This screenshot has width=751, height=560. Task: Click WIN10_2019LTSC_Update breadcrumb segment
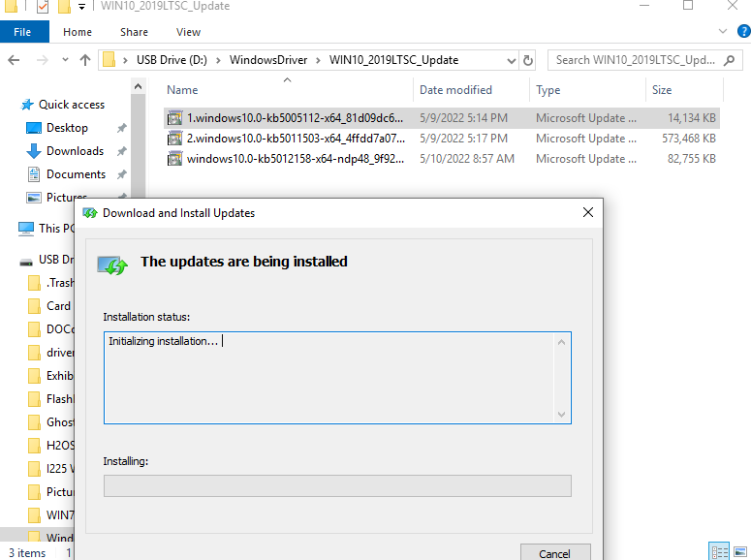click(x=393, y=60)
